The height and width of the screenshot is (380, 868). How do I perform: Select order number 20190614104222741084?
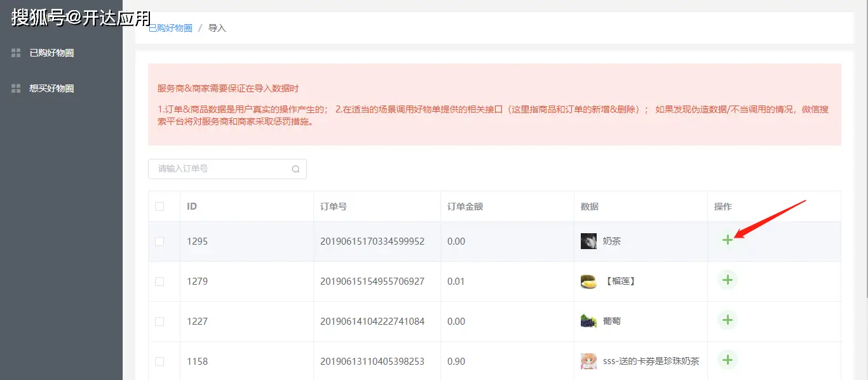(372, 322)
